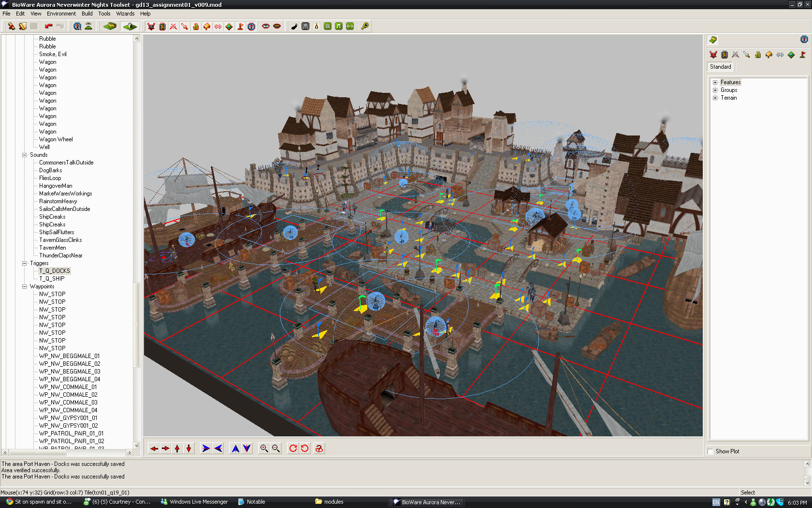Image resolution: width=812 pixels, height=508 pixels.
Task: Click area tree scrollbar up arrow
Action: [136, 38]
